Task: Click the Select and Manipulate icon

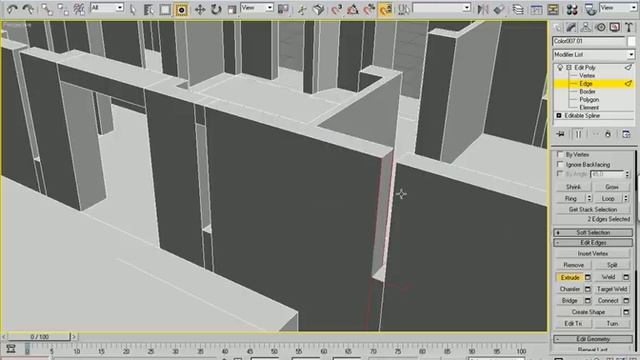Action: pyautogui.click(x=302, y=9)
